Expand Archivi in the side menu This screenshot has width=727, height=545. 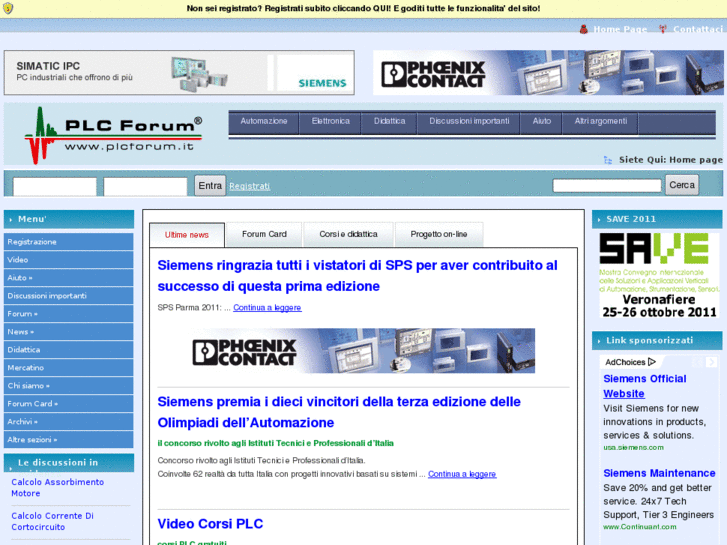coord(69,422)
